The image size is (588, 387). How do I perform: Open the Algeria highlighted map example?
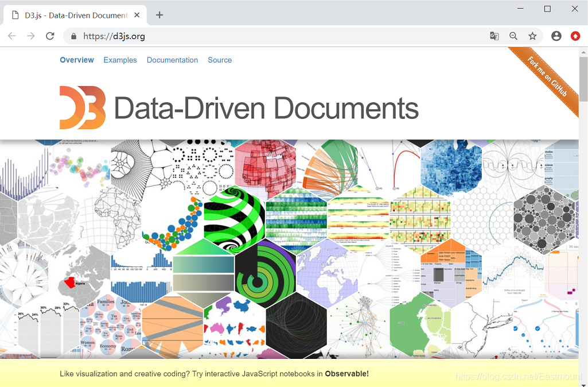80,274
